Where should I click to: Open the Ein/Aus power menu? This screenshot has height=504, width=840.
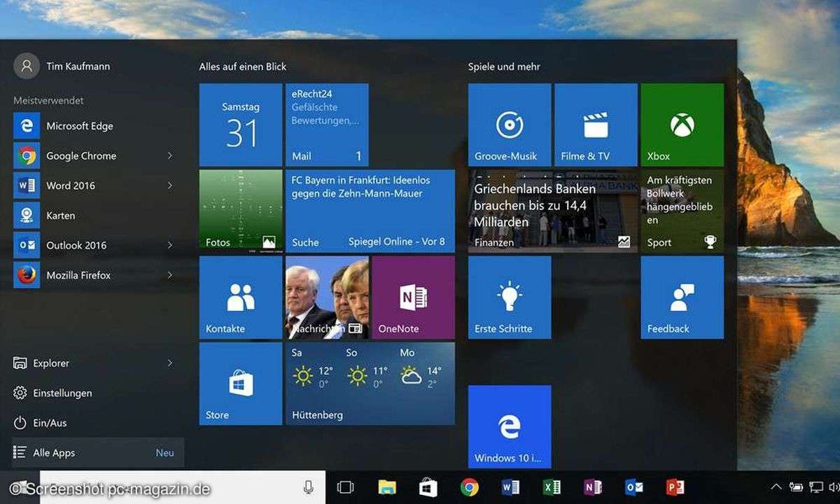coord(98,423)
